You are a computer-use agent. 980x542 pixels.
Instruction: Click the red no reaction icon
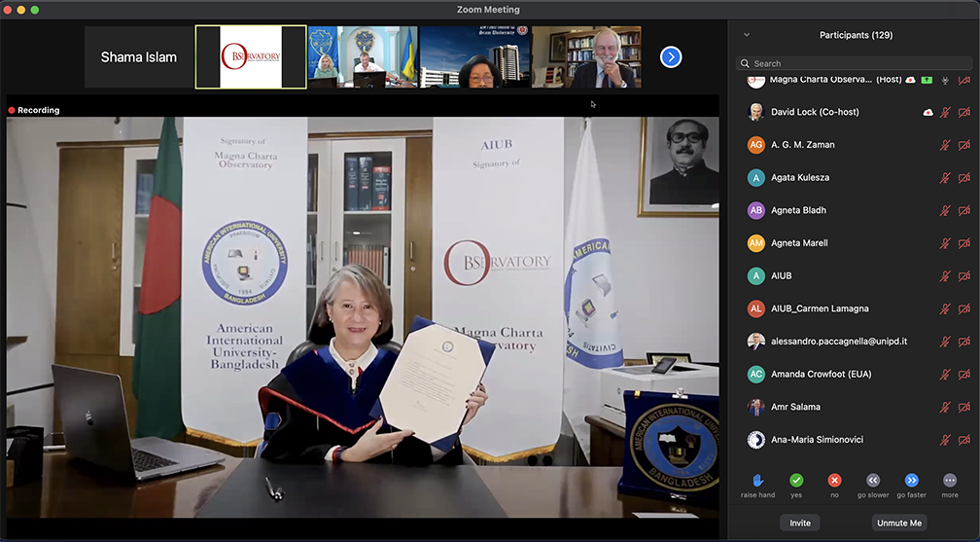click(x=834, y=480)
